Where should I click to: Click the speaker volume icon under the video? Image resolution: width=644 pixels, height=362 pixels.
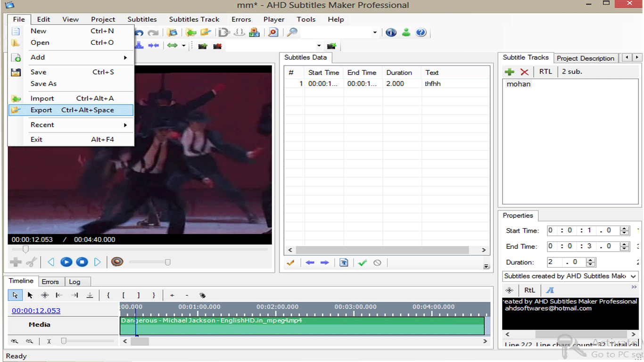coord(117,262)
